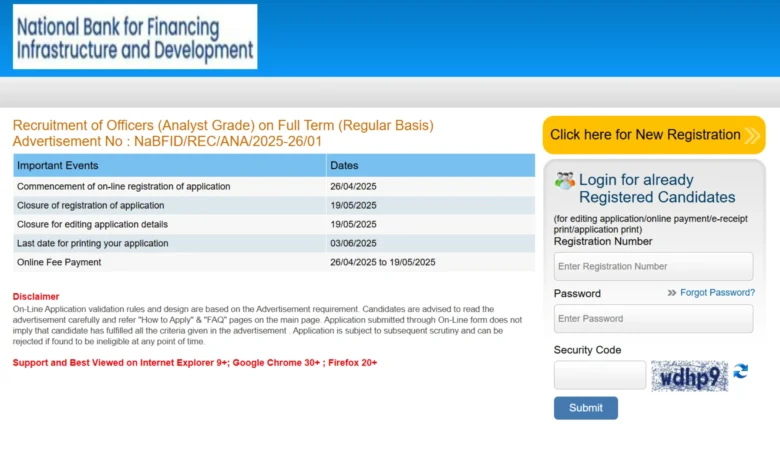
Task: Focus the Security Code input box
Action: [599, 375]
